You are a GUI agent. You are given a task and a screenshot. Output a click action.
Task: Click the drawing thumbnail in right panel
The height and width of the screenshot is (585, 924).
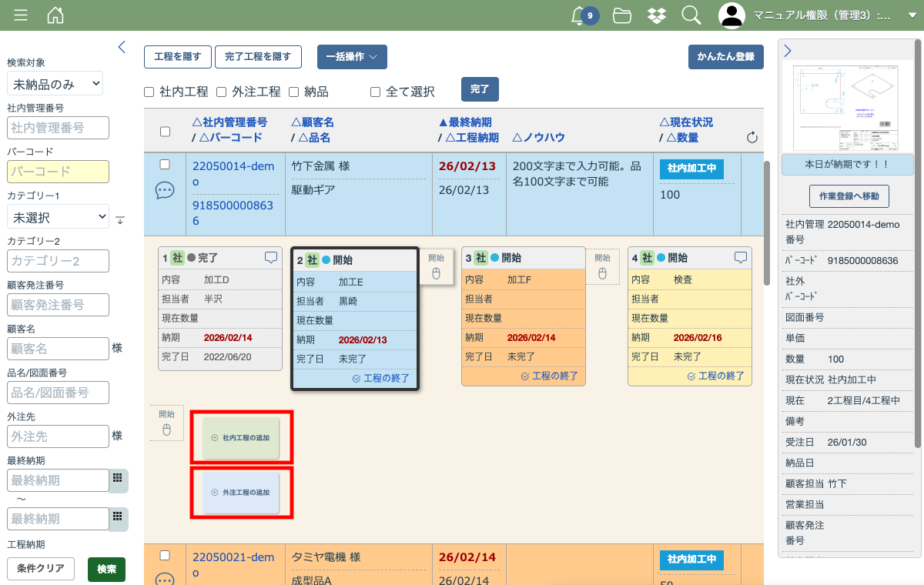[x=849, y=107]
